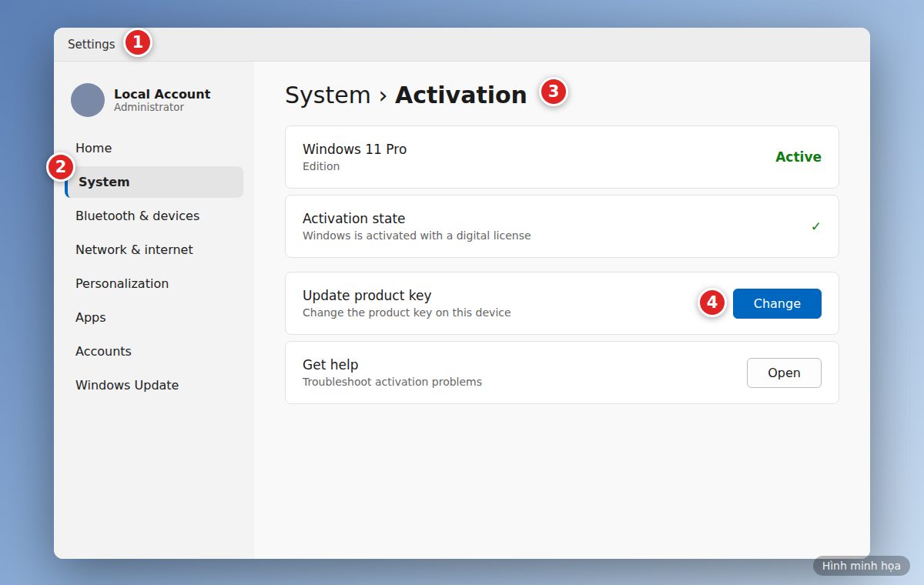This screenshot has height=585, width=924.
Task: Open the Get help troubleshooter
Action: (x=784, y=373)
